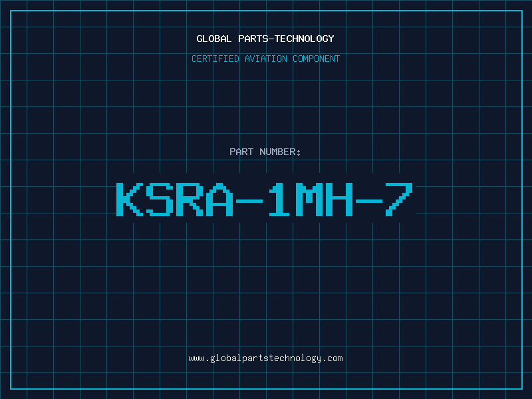532x399 pixels.
Task: Click the word AVIATION in the subtitle
Action: point(266,59)
